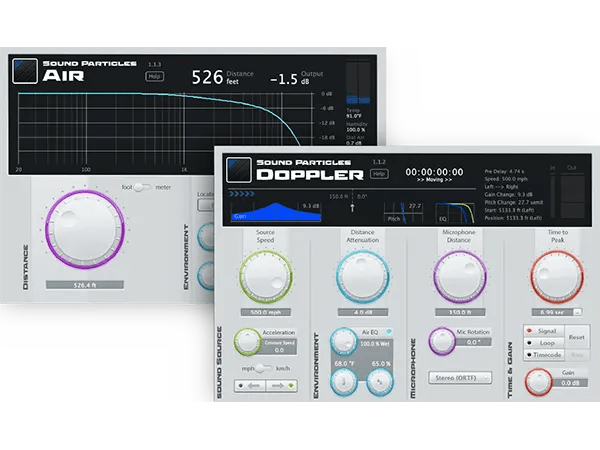Click the small green Acceleration knob
Screen dimensions: 600x450
click(247, 341)
